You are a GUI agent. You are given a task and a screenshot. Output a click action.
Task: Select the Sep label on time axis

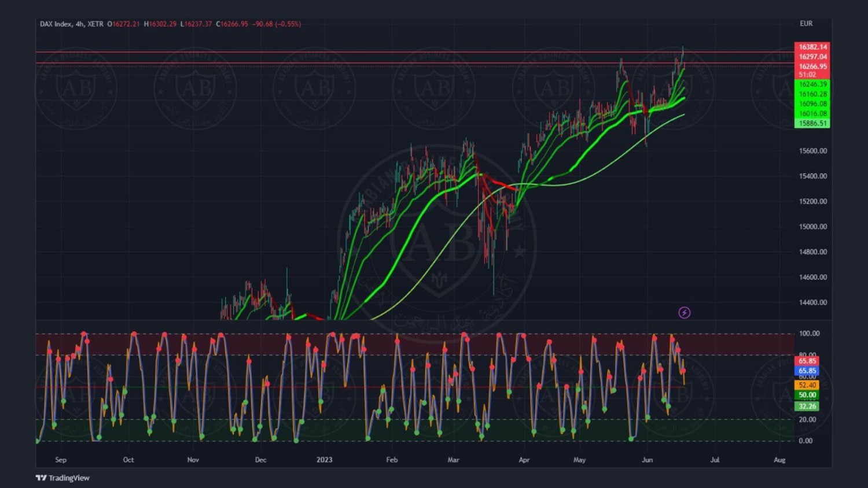[61, 460]
